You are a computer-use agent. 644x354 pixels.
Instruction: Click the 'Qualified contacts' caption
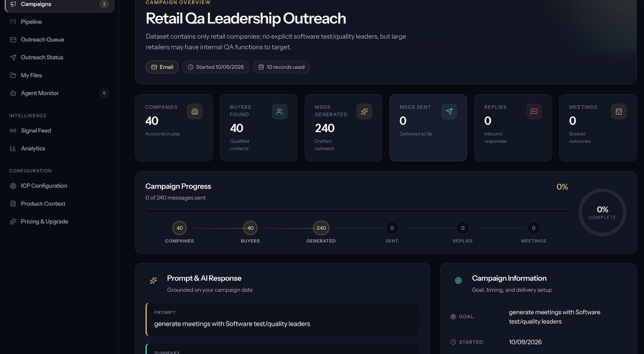coord(240,145)
